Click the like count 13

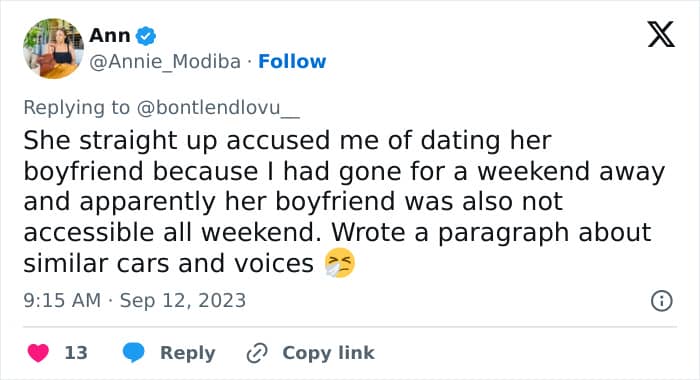tap(76, 353)
